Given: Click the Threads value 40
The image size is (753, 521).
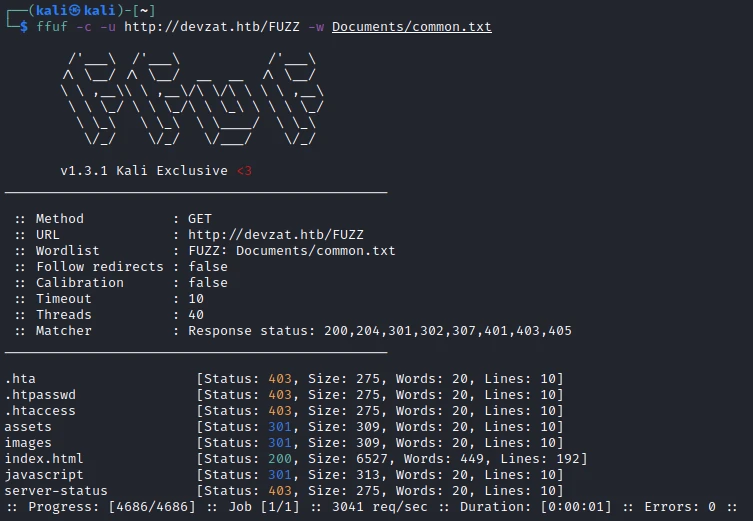Looking at the screenshot, I should (x=196, y=315).
